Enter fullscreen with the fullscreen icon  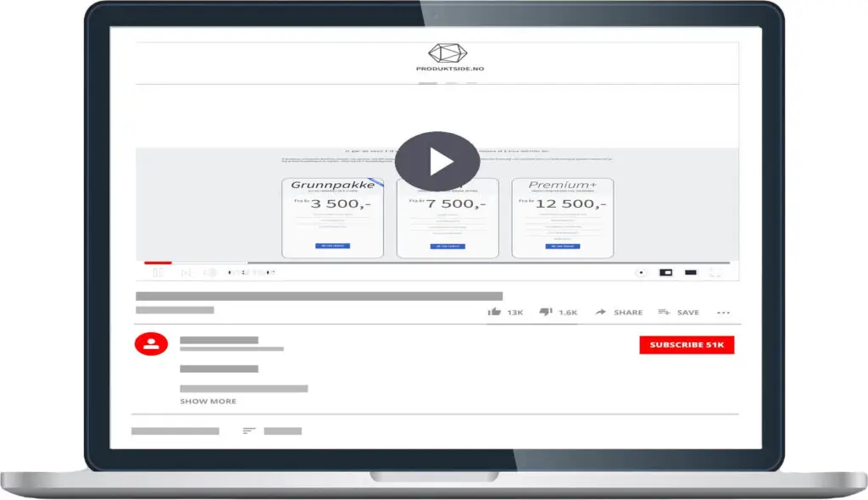(x=715, y=272)
